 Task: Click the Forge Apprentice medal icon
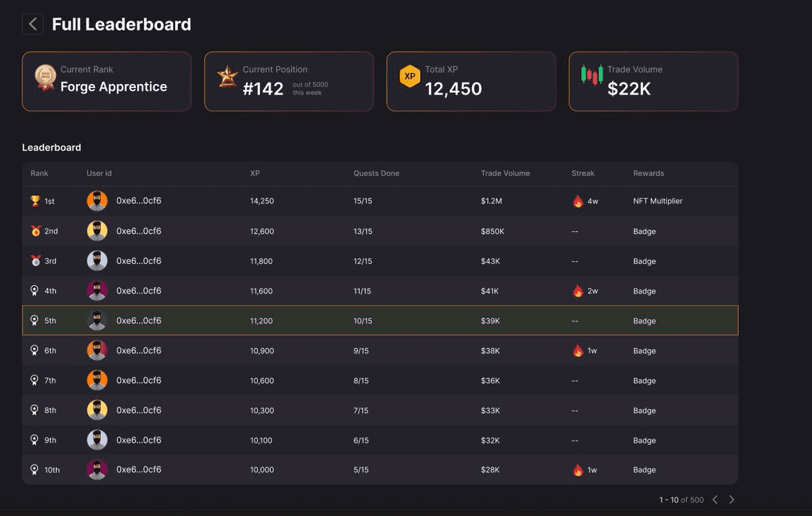tap(45, 78)
